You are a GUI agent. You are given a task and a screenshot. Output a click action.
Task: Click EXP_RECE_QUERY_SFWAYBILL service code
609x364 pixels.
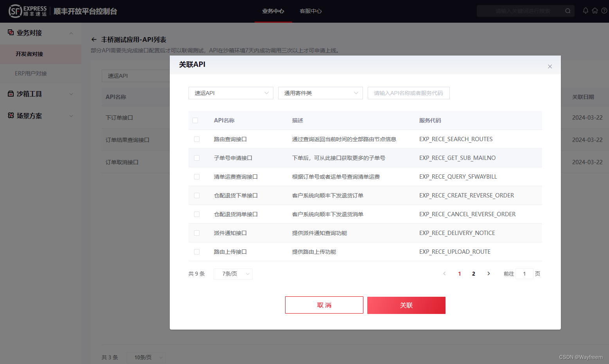[458, 177]
